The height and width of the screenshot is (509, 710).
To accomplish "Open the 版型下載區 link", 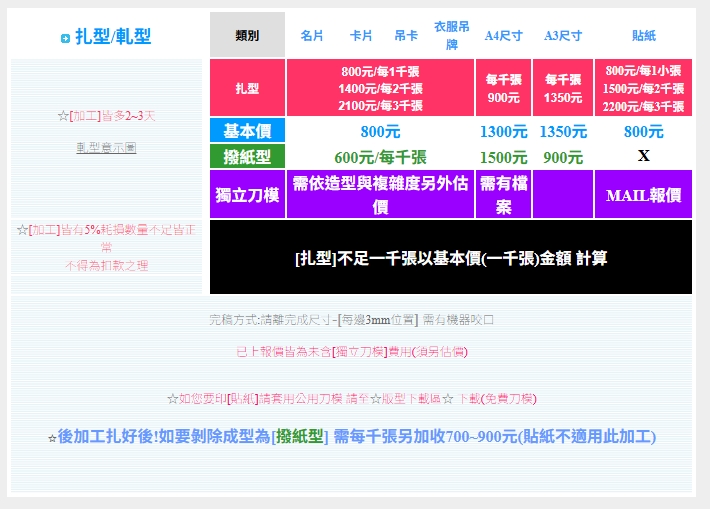I will (x=411, y=399).
